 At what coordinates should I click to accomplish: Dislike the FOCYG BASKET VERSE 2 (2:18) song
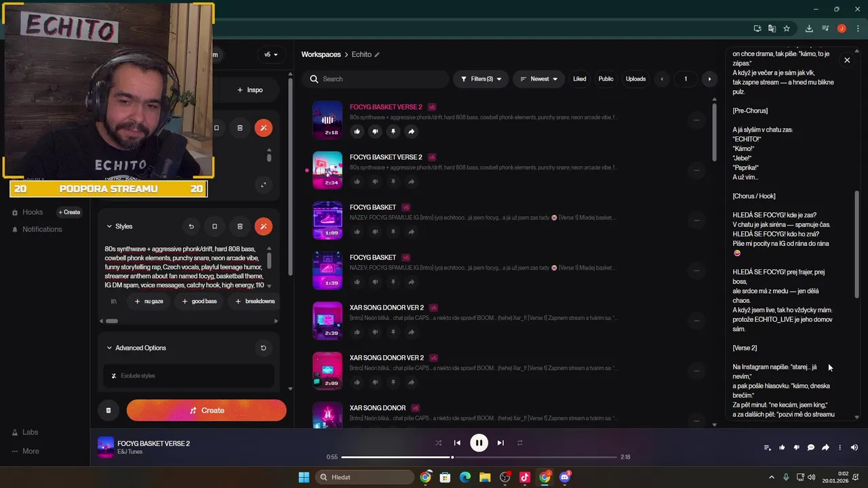point(375,131)
